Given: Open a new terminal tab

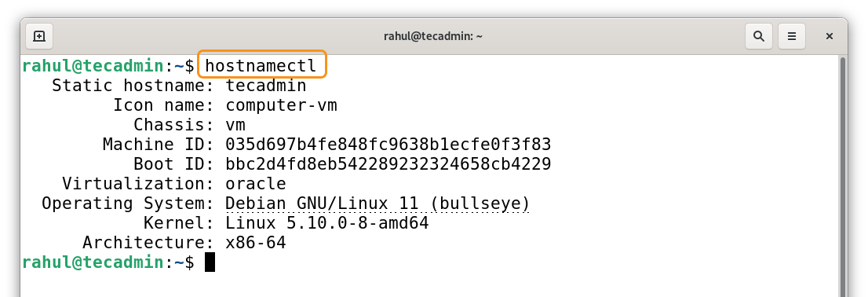Looking at the screenshot, I should point(38,37).
